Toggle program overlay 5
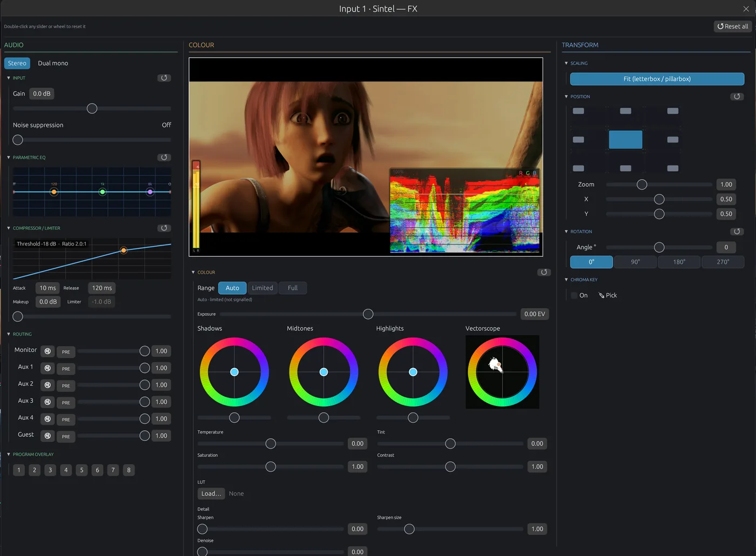This screenshot has width=756, height=556. [x=82, y=470]
